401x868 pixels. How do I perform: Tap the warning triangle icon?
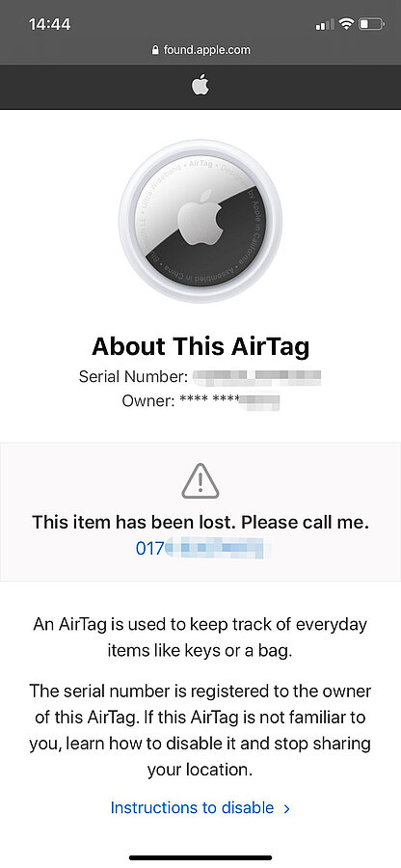[x=200, y=481]
